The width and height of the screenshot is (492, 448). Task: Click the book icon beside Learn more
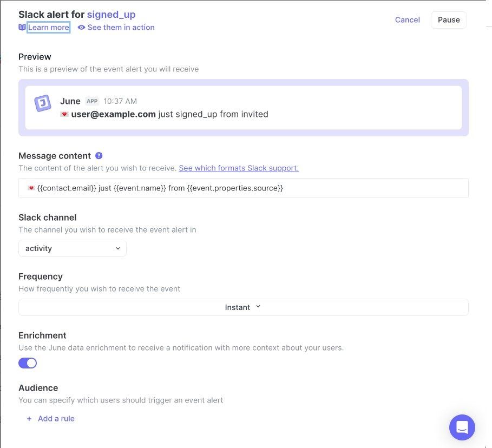pos(22,28)
